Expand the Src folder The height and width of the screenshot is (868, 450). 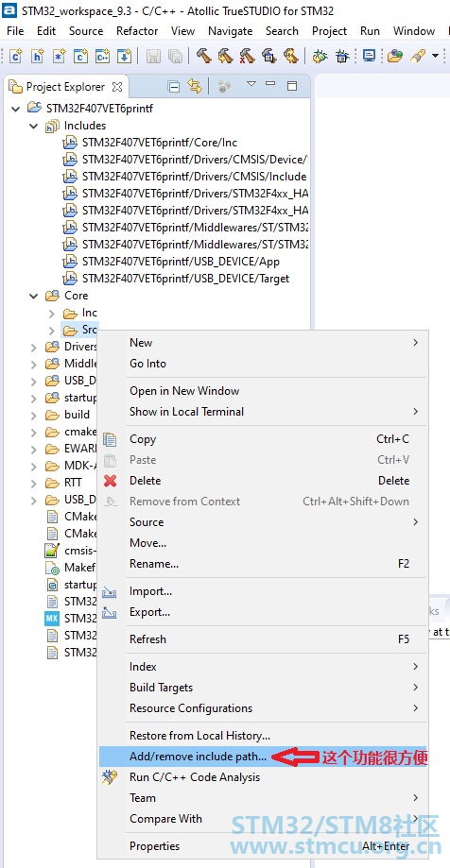point(51,331)
